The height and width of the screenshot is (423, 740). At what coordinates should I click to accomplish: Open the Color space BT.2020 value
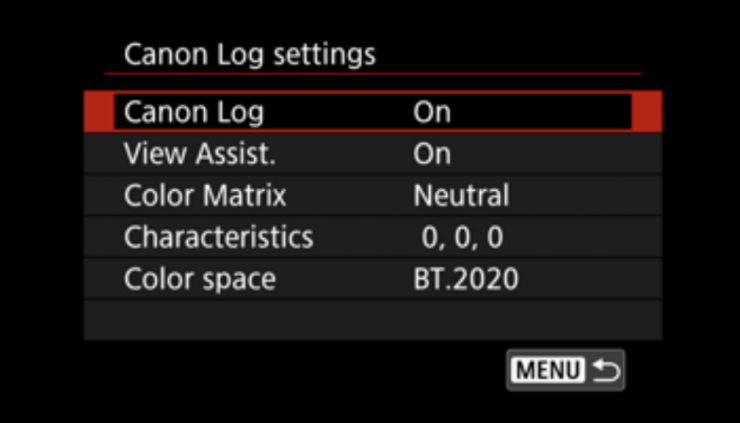466,279
